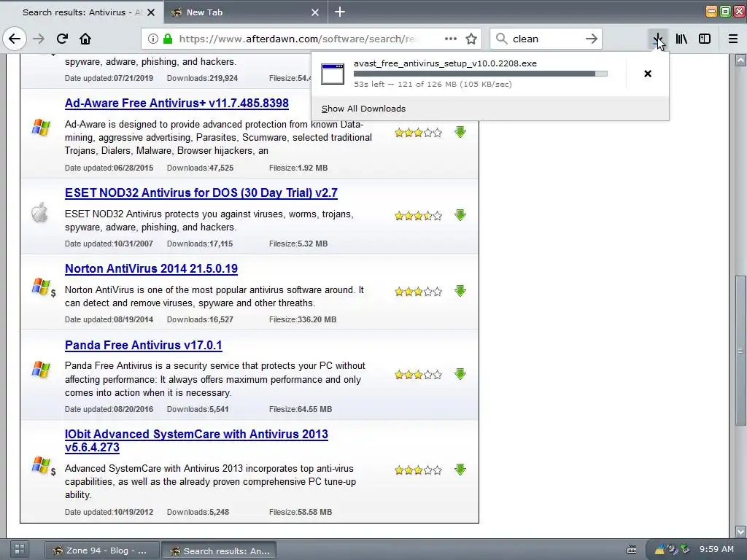Click Norton AntiVirus star rating
The width and height of the screenshot is (747, 560).
(x=418, y=292)
